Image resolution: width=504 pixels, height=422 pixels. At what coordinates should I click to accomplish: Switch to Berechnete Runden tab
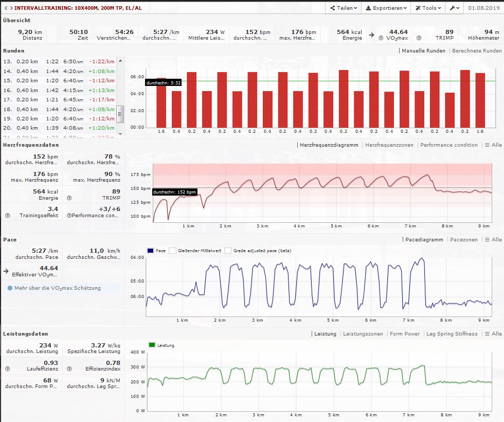[476, 51]
